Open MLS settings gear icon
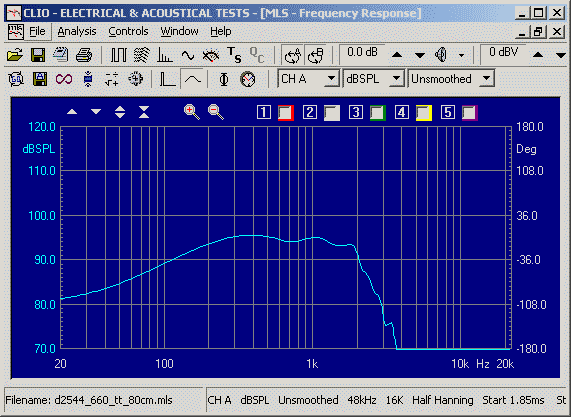Viewport: 571px width, 417px height. click(135, 79)
